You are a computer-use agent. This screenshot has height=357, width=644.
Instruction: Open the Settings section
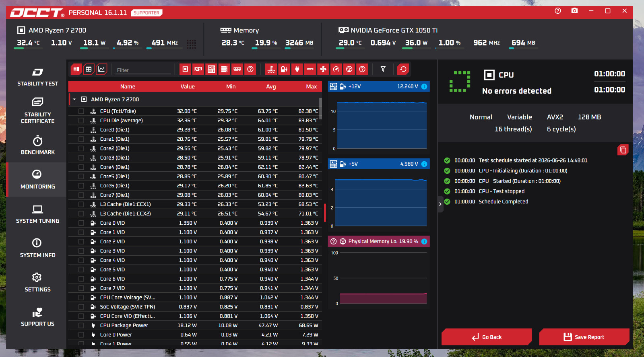pos(37,283)
